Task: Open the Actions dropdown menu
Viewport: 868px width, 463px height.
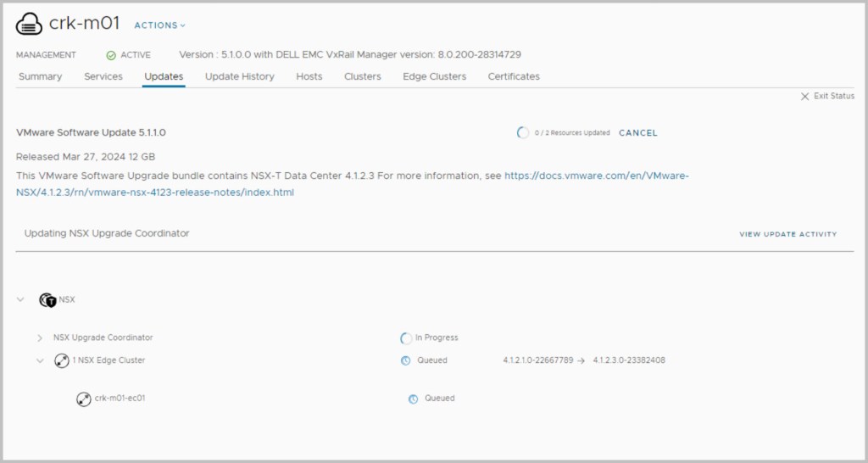Action: (x=159, y=25)
